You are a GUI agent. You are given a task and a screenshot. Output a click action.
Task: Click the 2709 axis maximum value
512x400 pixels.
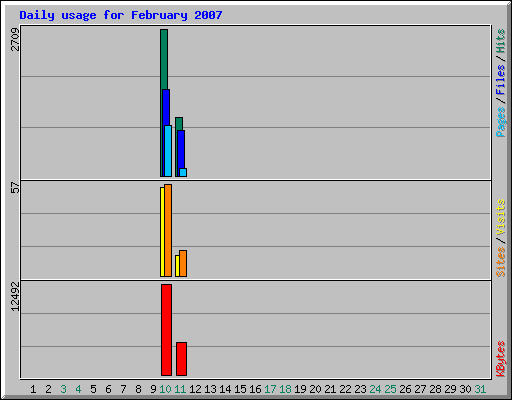(x=15, y=40)
